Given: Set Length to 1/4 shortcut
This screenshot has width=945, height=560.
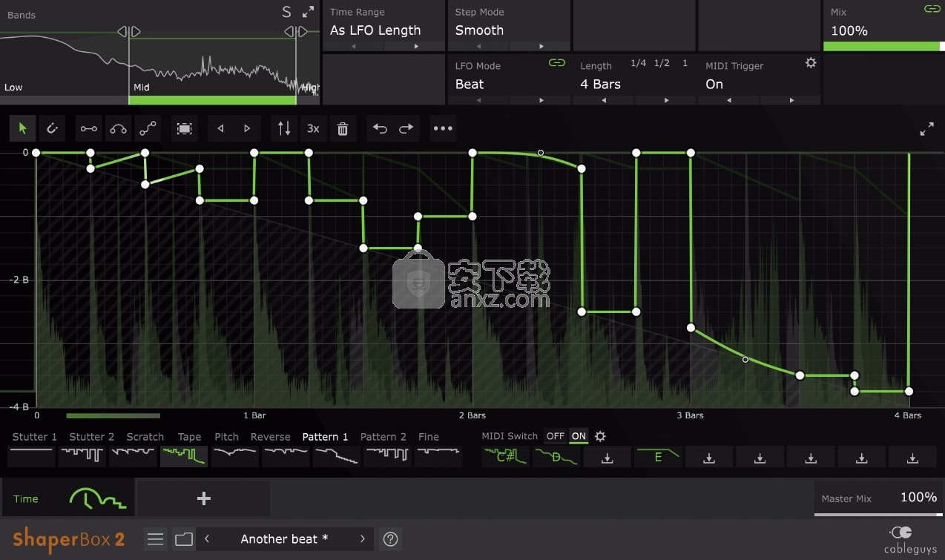Looking at the screenshot, I should point(638,64).
